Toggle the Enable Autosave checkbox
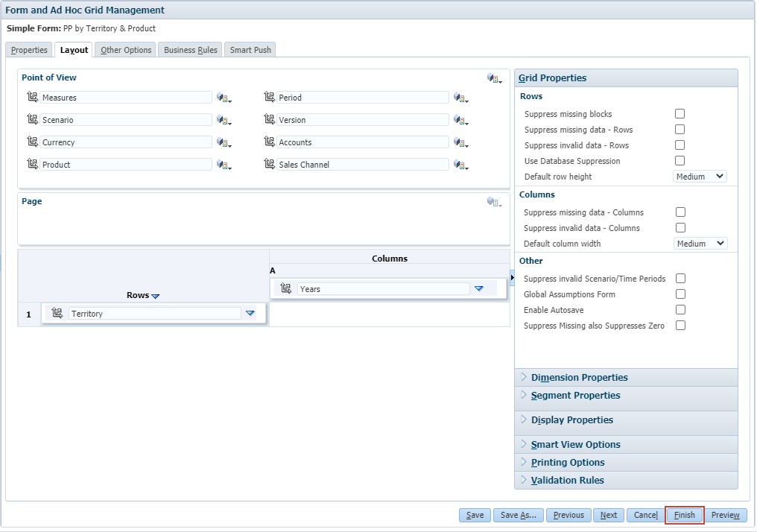This screenshot has height=532, width=757. pyautogui.click(x=680, y=310)
